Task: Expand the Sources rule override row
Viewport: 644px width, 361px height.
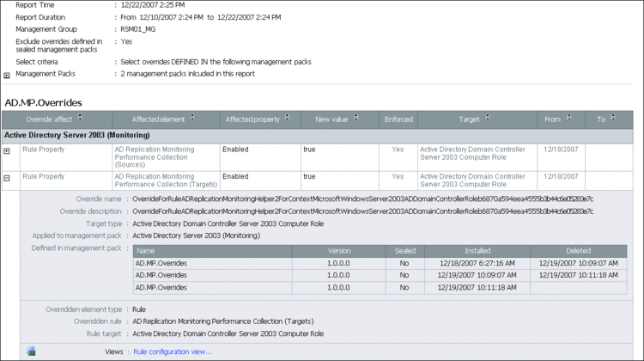Action: pyautogui.click(x=7, y=150)
